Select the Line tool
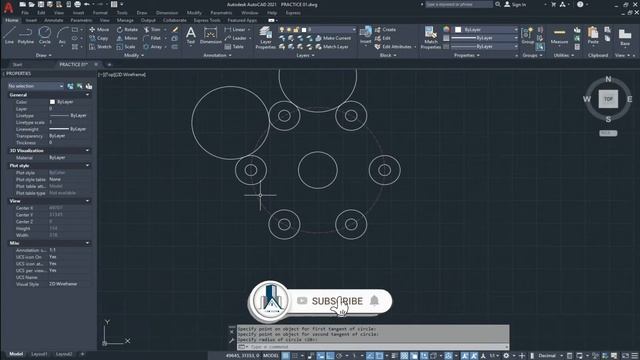Viewport: 640px width, 360px height. click(9, 35)
